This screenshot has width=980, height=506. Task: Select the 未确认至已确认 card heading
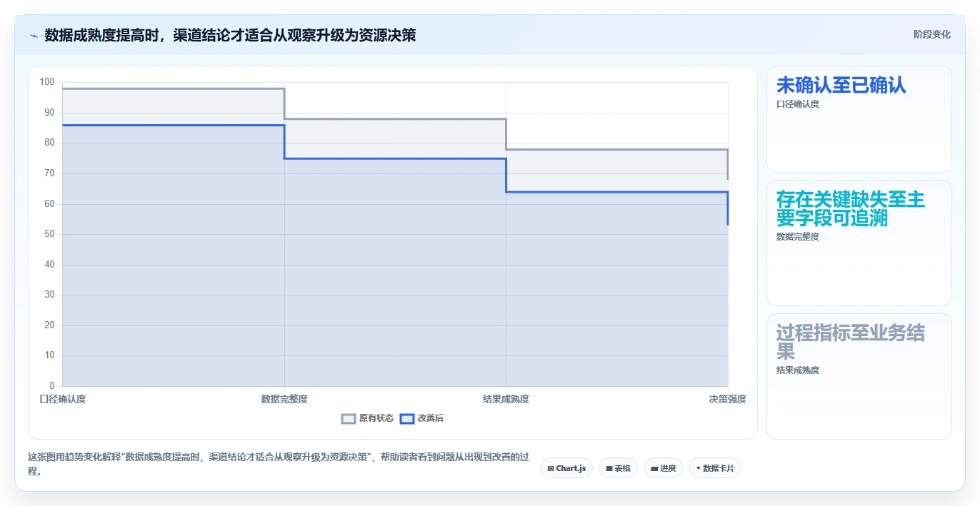pos(841,85)
